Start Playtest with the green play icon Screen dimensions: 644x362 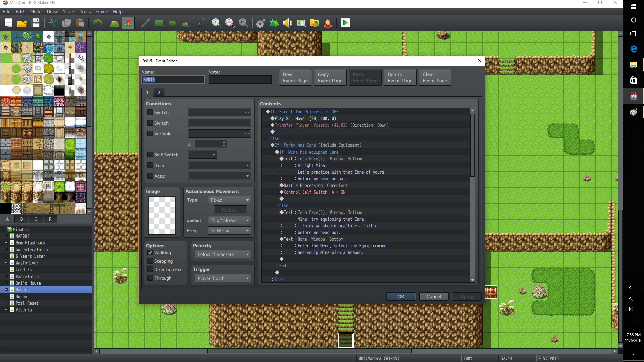tap(345, 23)
